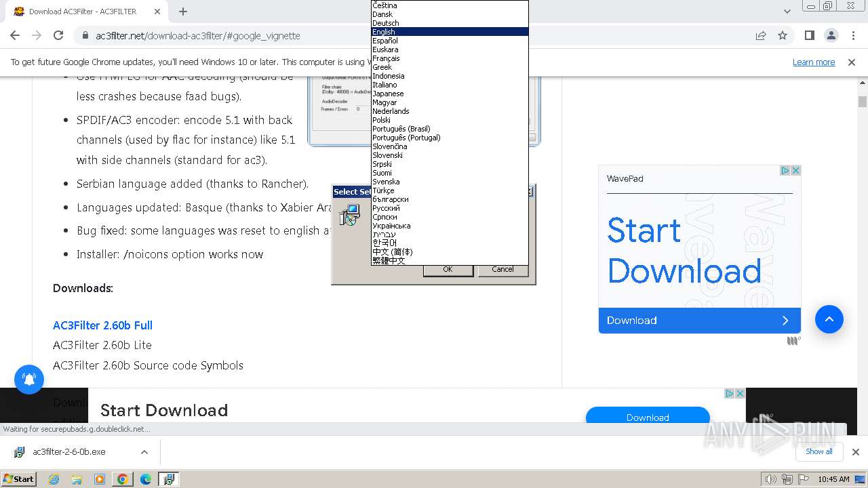
Task: Pick Deutsch as setup language
Action: [x=450, y=23]
